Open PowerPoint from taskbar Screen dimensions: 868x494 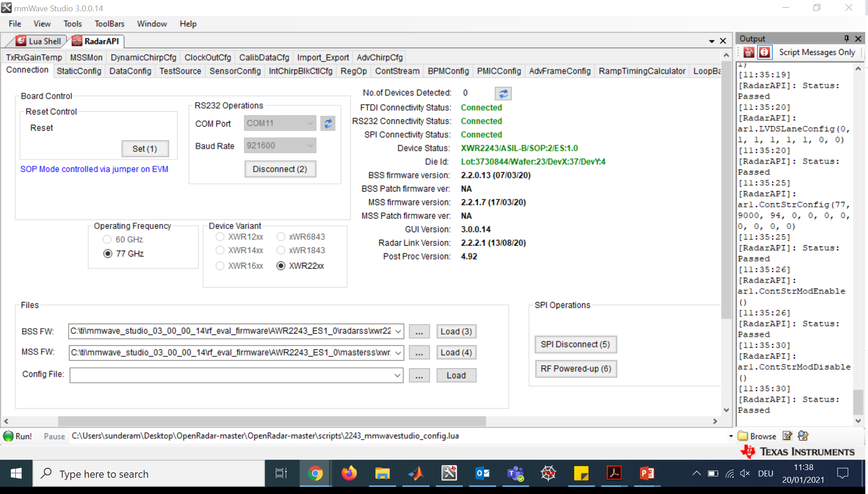click(647, 473)
